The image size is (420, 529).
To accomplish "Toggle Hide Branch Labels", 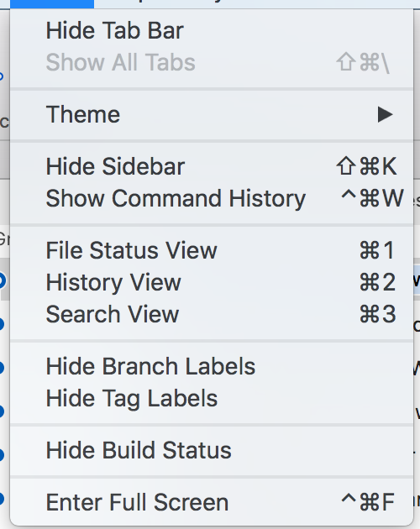I will 212,366.
